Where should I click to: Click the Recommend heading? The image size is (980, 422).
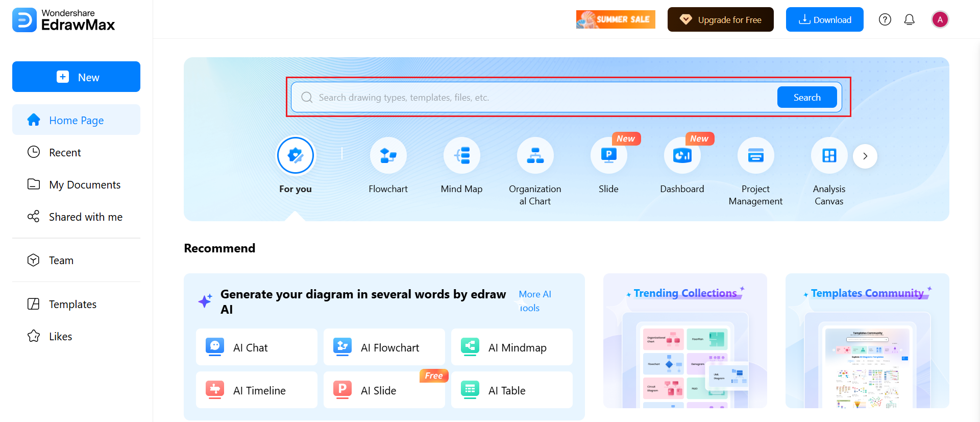(x=219, y=248)
